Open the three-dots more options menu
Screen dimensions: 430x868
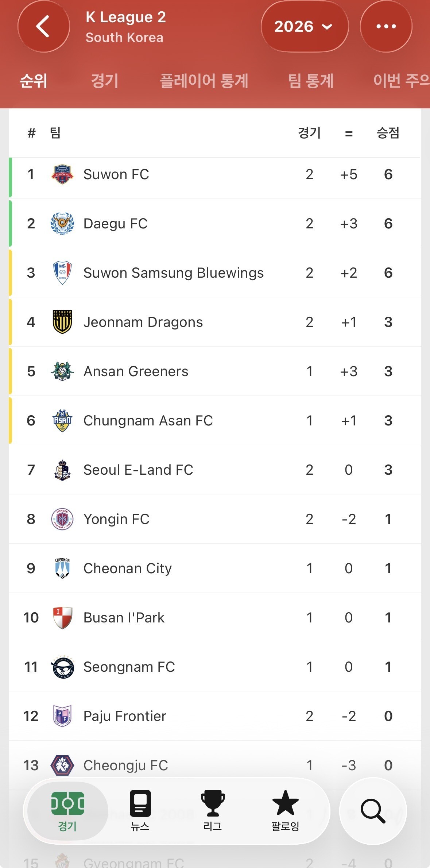(386, 26)
